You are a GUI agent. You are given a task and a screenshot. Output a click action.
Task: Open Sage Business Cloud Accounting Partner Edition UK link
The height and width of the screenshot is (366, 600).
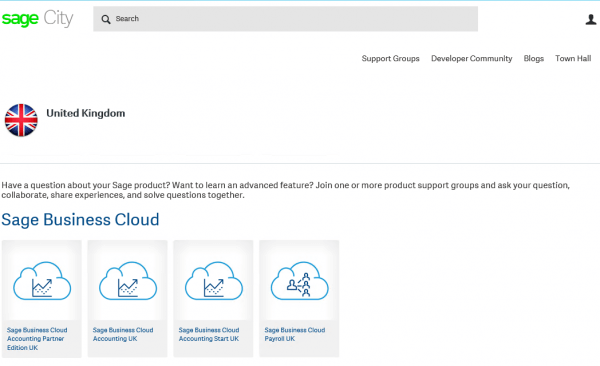click(37, 339)
